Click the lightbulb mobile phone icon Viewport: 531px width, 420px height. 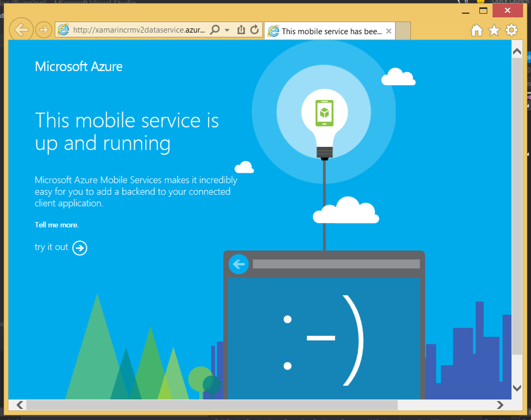pyautogui.click(x=324, y=113)
